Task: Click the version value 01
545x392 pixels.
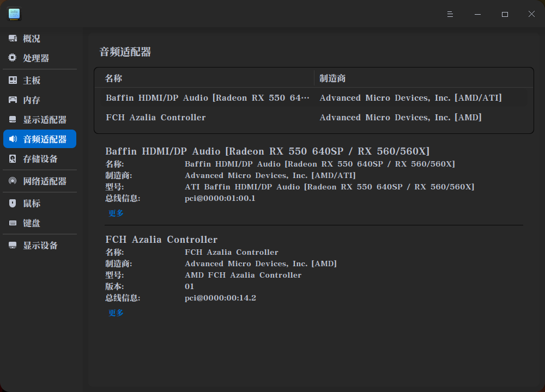Action: pyautogui.click(x=190, y=286)
